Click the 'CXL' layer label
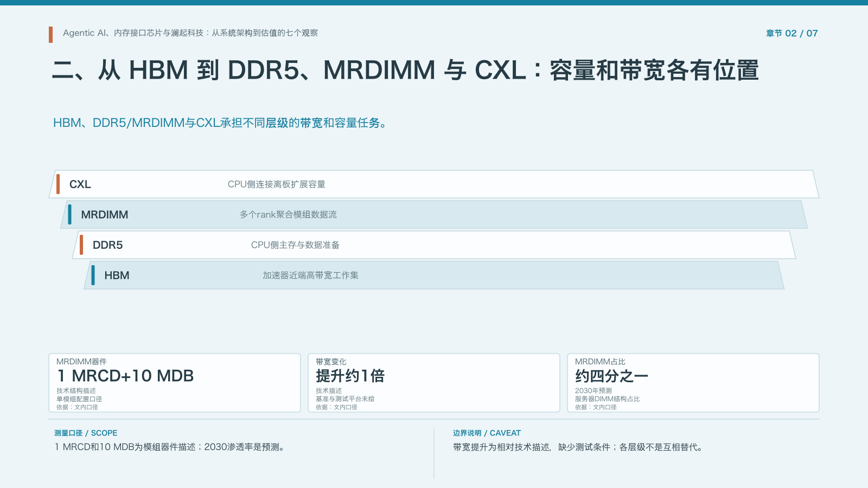The width and height of the screenshot is (868, 488). point(80,184)
